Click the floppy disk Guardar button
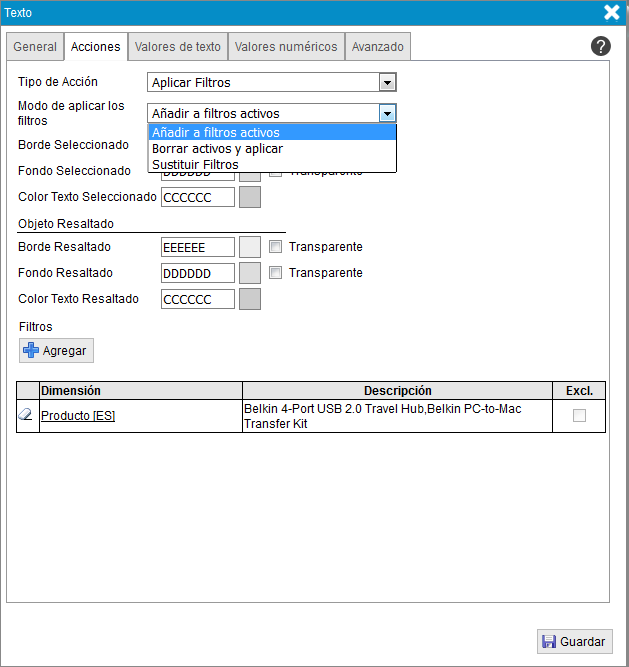629x667 pixels. coord(574,642)
